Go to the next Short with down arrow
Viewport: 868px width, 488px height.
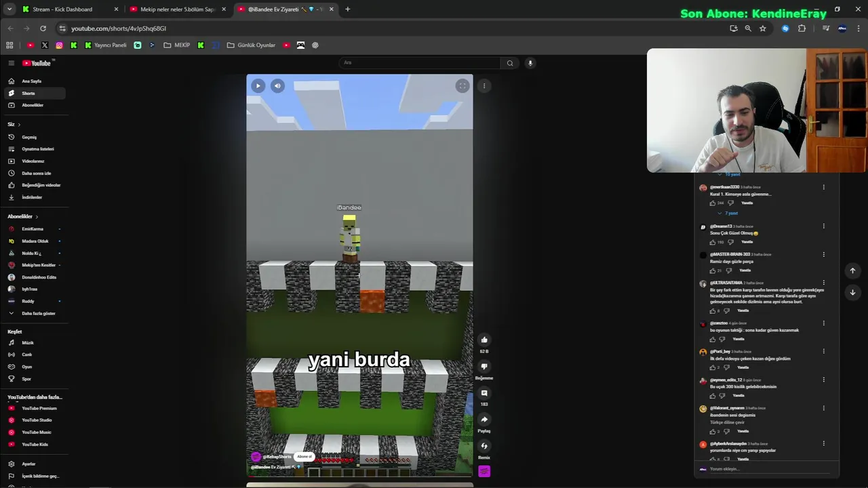852,292
